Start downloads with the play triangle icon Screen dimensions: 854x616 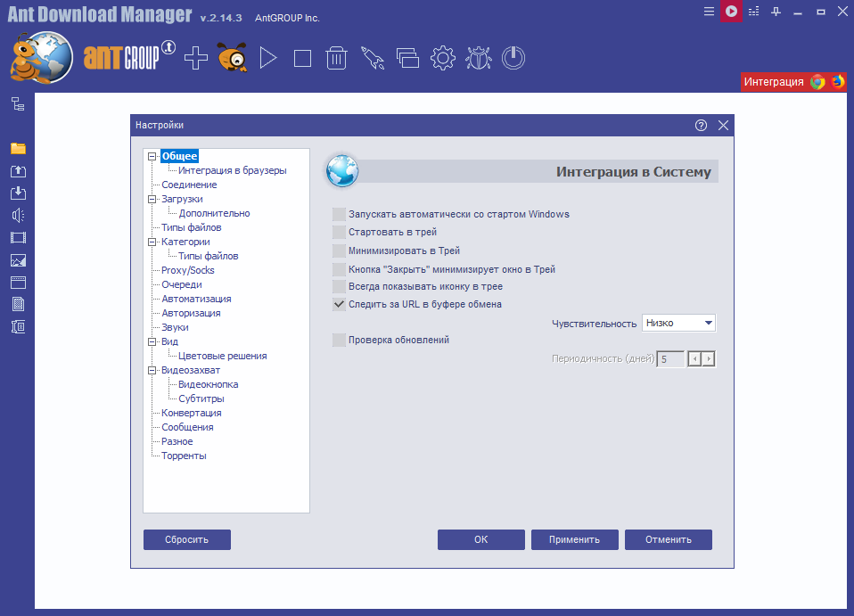coord(268,58)
